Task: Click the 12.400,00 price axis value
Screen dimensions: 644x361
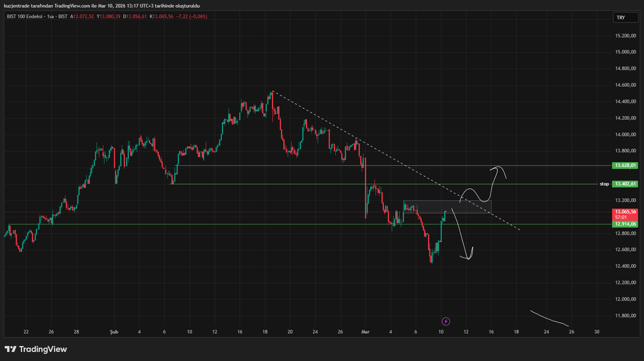Action: coord(625,266)
